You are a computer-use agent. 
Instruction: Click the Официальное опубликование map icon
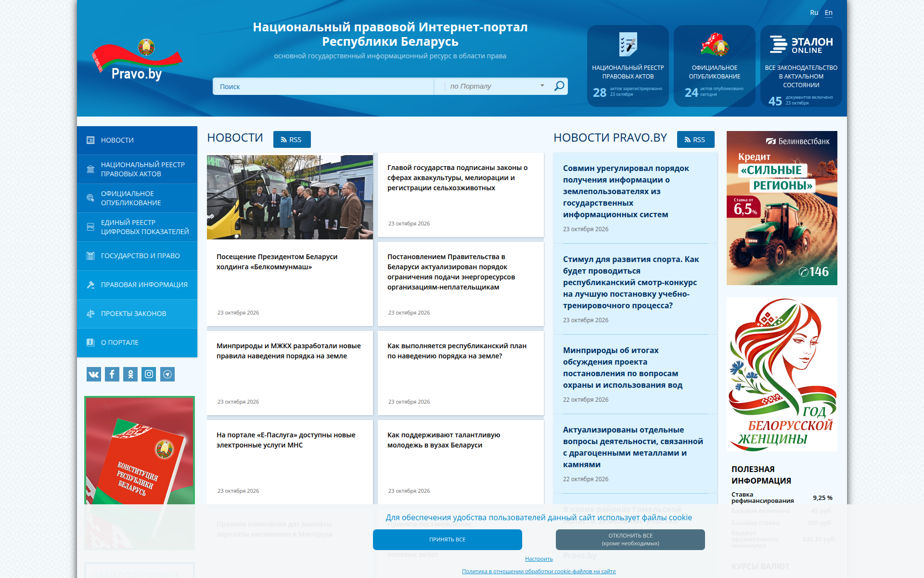(x=715, y=45)
